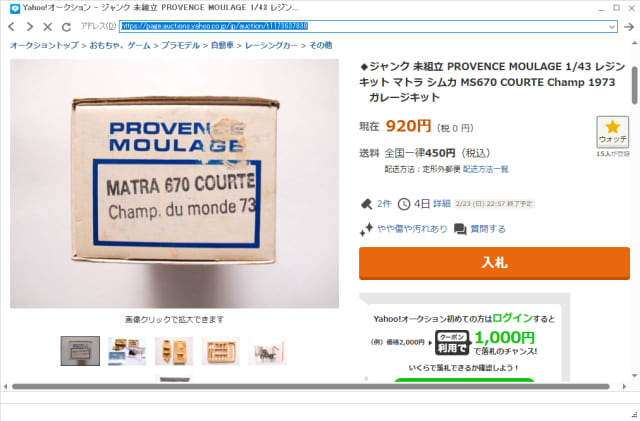Expand the address bar dropdown arrow
Viewport: 640px width, 421px height.
(612, 27)
